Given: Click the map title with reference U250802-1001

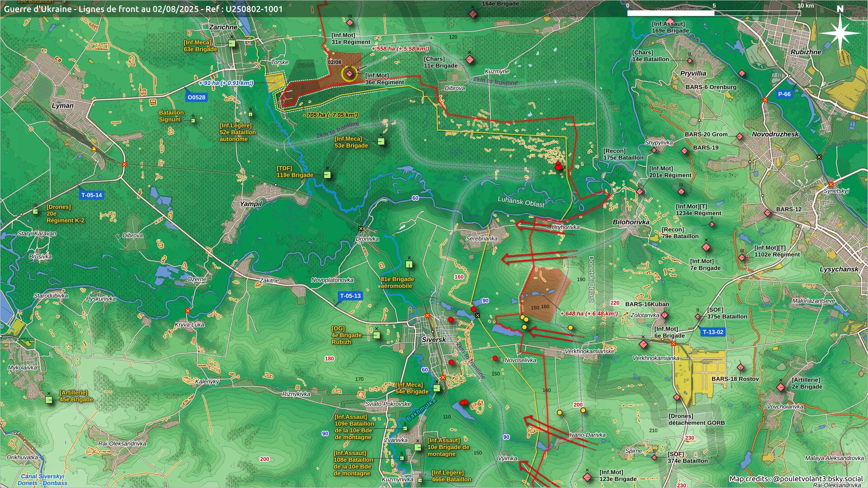Looking at the screenshot, I should pos(143,9).
